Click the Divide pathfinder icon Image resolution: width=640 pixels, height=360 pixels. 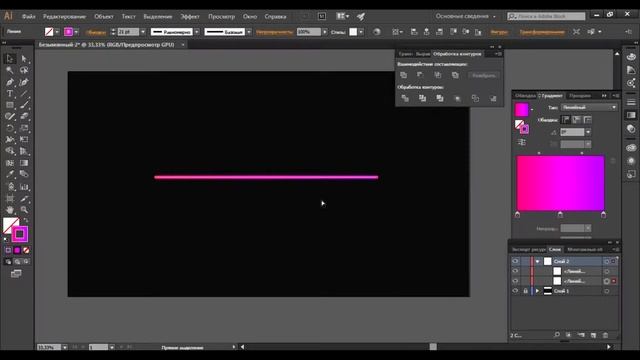tap(405, 98)
